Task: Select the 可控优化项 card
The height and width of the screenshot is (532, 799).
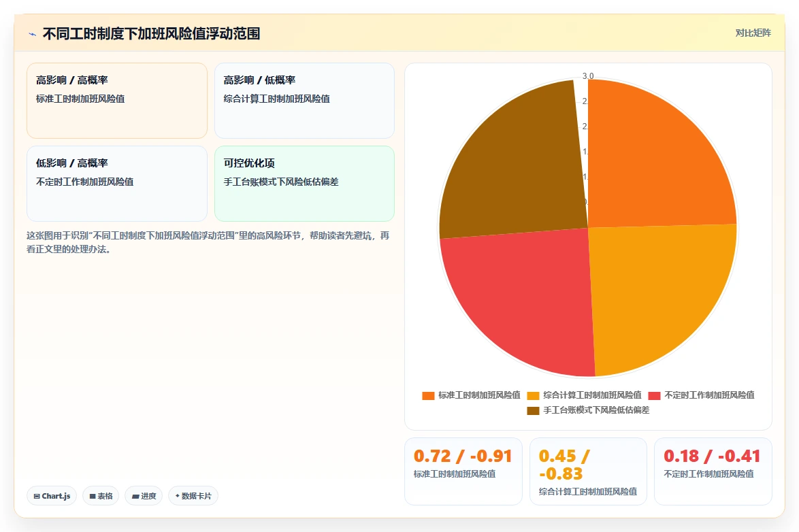Action: click(x=304, y=184)
